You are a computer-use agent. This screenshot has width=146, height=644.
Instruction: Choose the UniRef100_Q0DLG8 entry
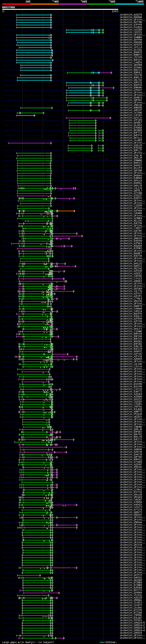pos(131,146)
